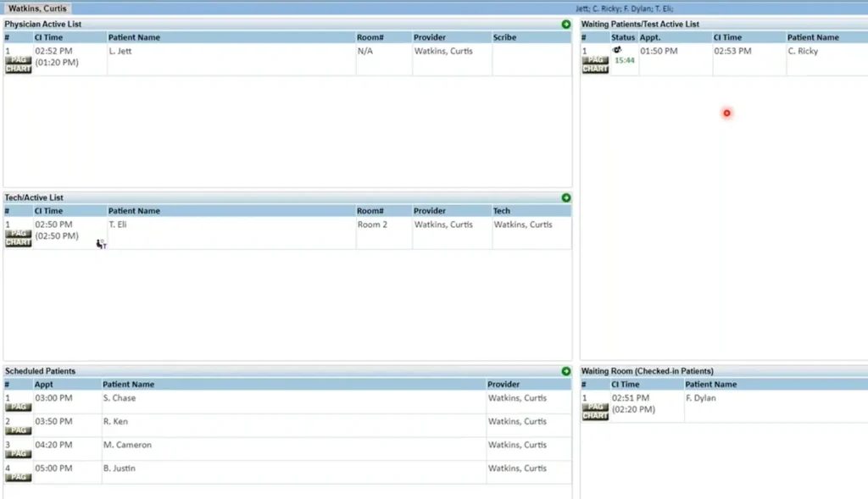
Task: Select patient name L. Jett
Action: tap(120, 51)
